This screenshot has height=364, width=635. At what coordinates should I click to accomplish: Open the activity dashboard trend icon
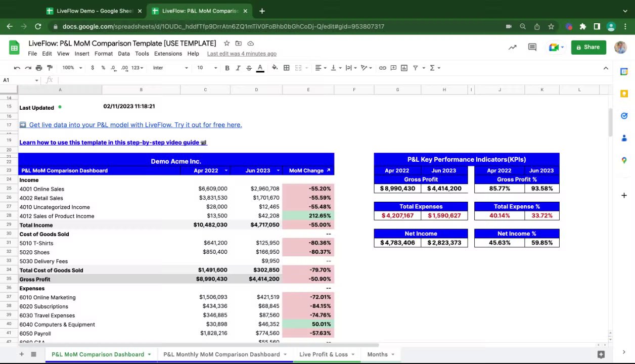coord(512,47)
